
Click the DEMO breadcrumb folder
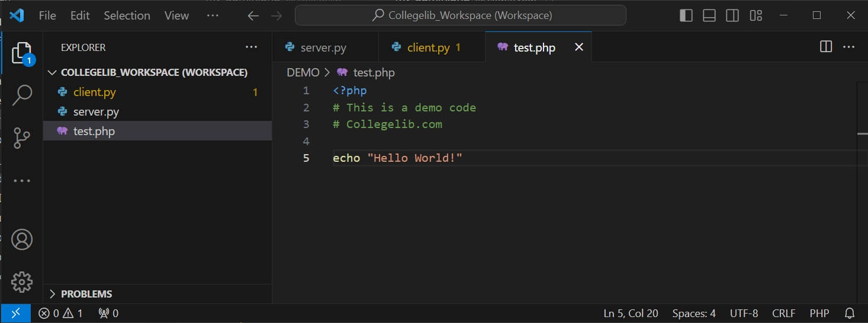point(303,72)
